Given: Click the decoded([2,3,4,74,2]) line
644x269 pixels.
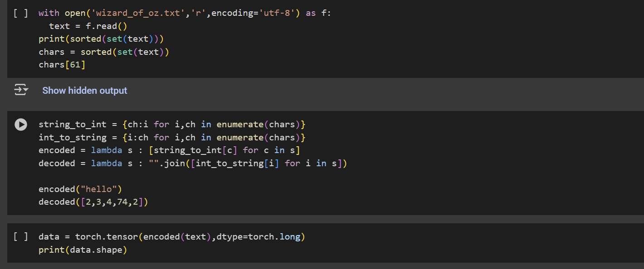Looking at the screenshot, I should [93, 202].
